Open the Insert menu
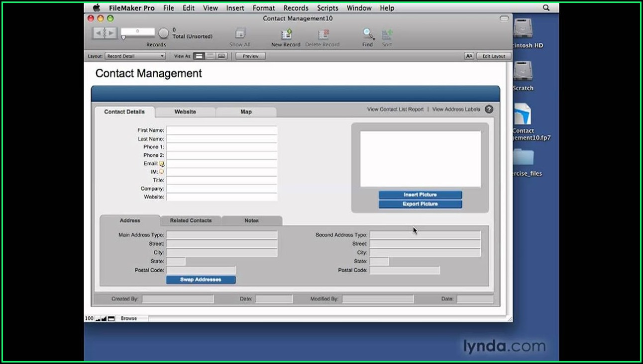The image size is (643, 364). (235, 8)
